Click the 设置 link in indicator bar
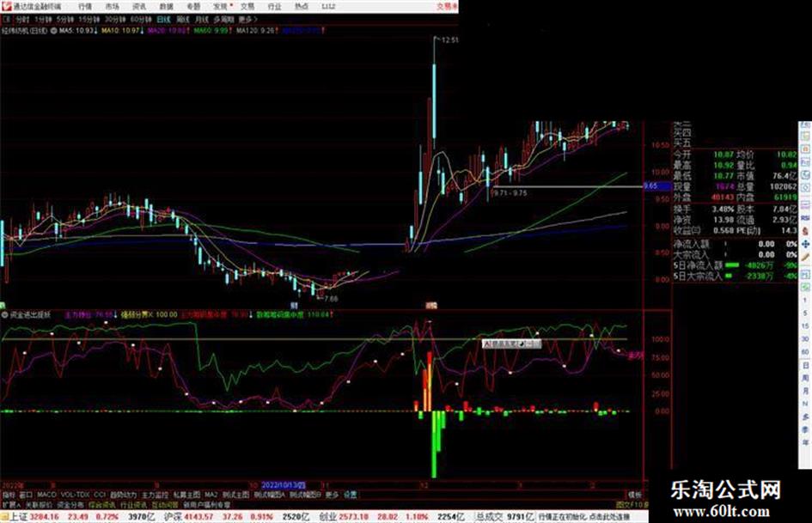 [x=350, y=495]
